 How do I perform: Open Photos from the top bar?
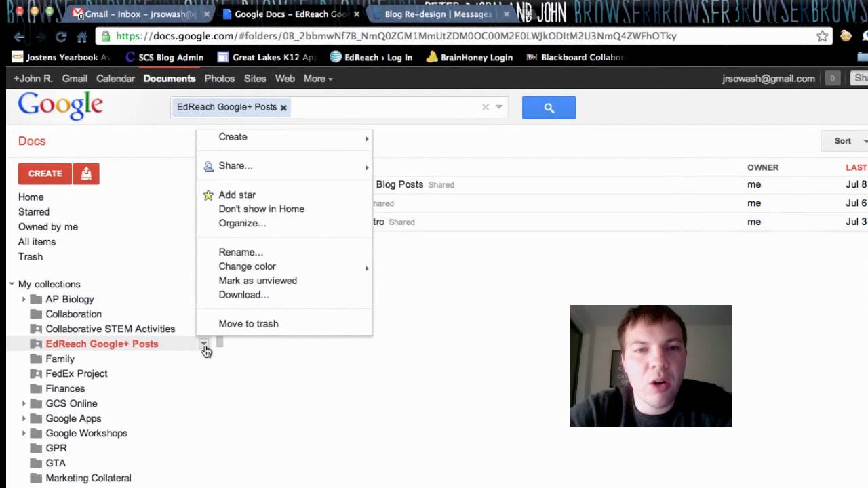click(220, 79)
